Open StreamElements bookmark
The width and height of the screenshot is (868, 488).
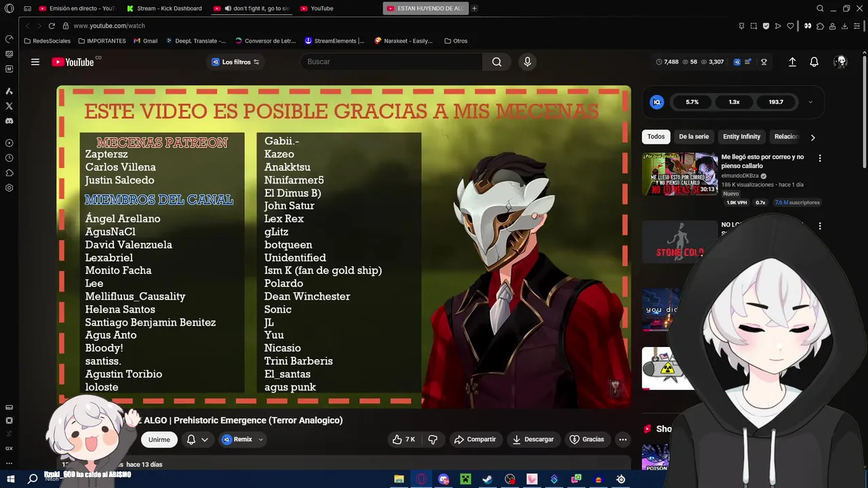click(334, 41)
